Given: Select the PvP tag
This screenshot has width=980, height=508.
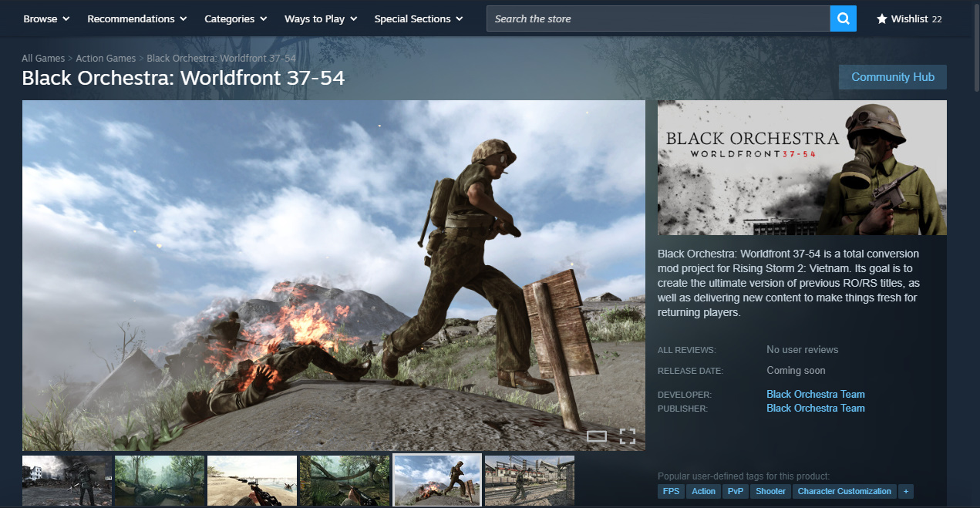Looking at the screenshot, I should 736,491.
